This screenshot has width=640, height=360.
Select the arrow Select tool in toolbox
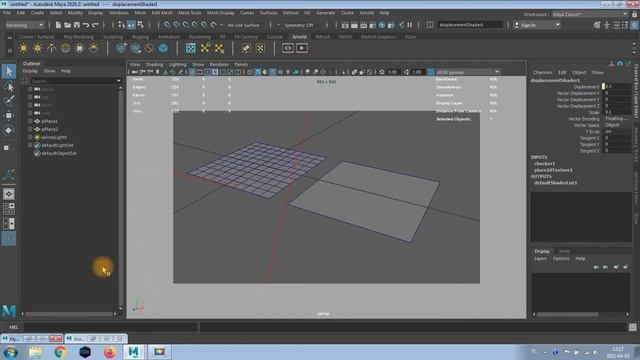click(9, 71)
